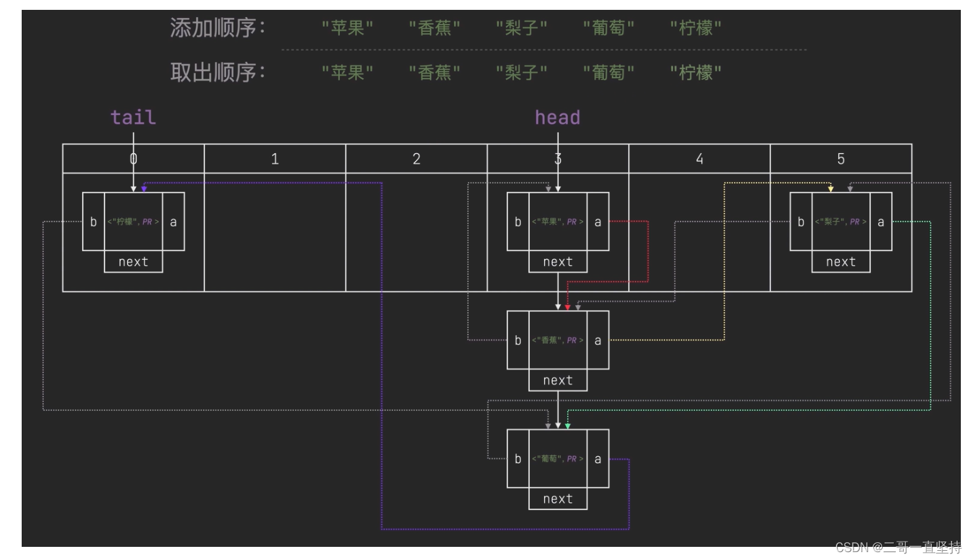Select "葡萄" in the 添加顺序 row

pos(609,28)
